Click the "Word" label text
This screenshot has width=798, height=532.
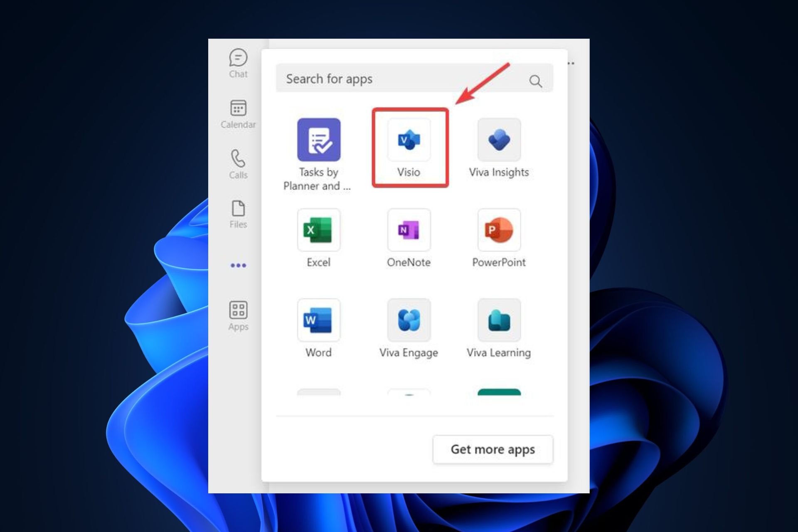318,352
